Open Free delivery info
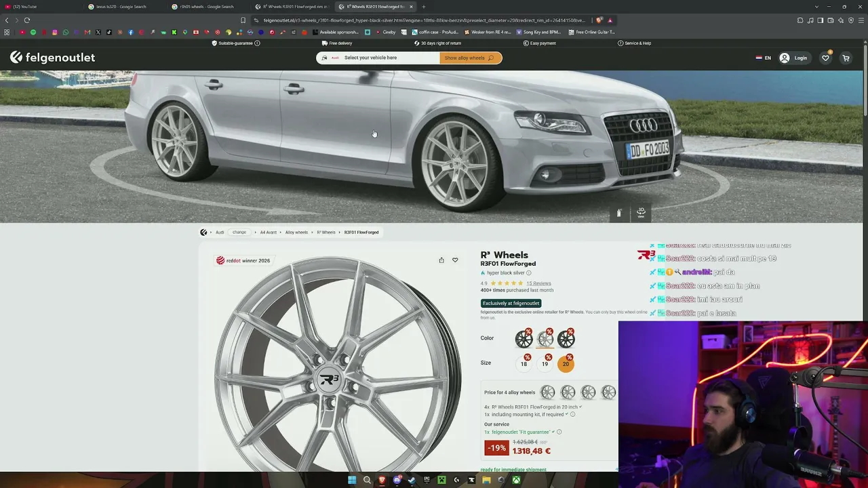Image resolution: width=868 pixels, height=488 pixels. click(x=336, y=43)
